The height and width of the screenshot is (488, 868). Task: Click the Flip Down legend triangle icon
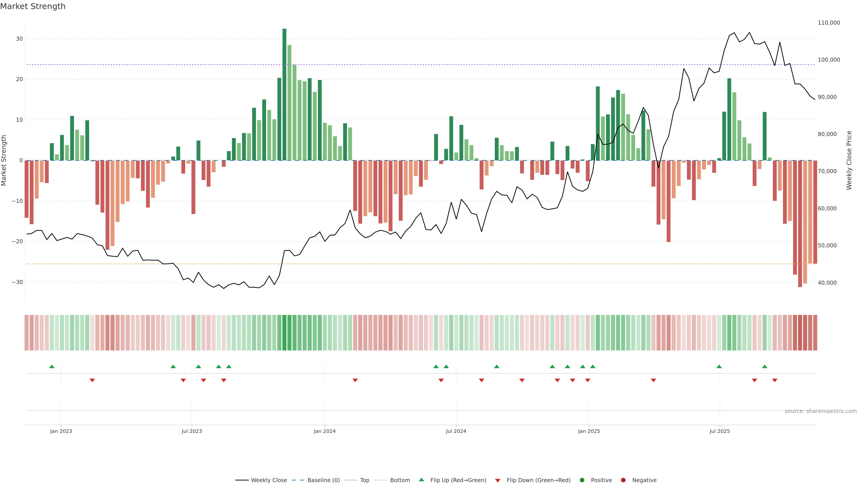click(498, 480)
